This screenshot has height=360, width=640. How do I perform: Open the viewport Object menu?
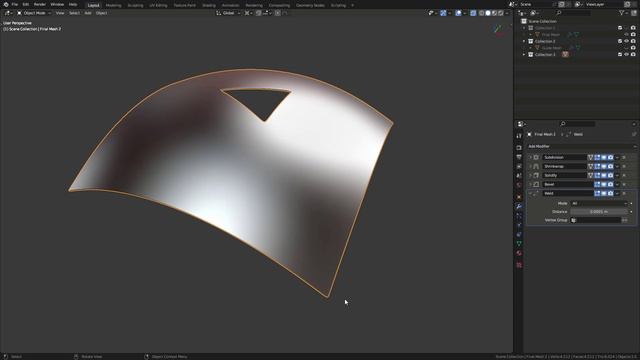101,13
